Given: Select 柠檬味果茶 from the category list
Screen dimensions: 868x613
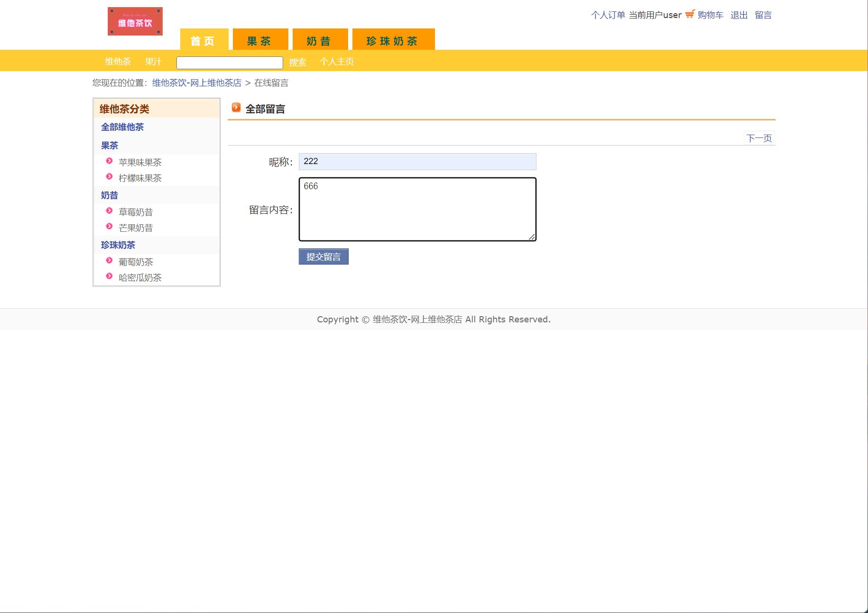Looking at the screenshot, I should (x=140, y=178).
